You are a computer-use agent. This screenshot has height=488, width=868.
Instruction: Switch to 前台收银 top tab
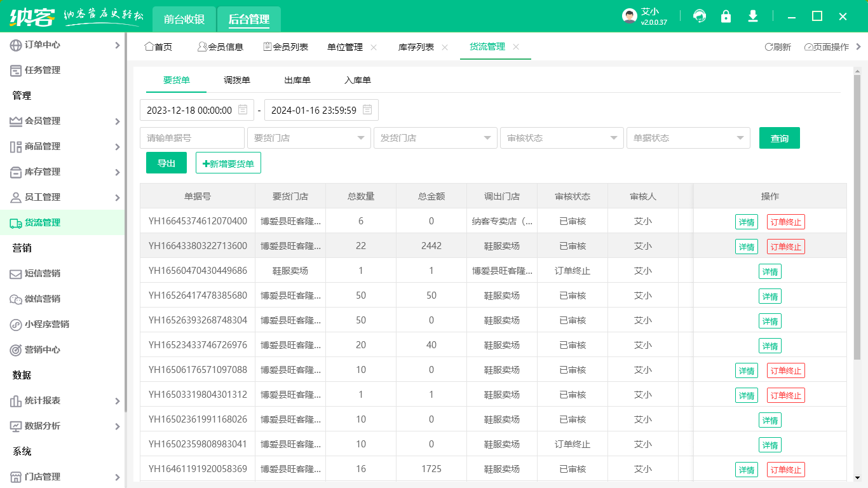(184, 20)
